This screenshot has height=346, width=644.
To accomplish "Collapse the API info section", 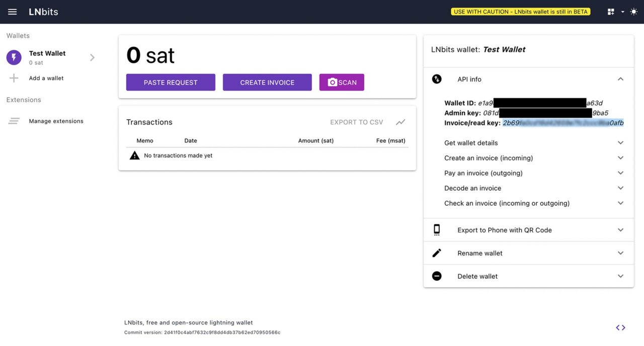I will pos(620,79).
